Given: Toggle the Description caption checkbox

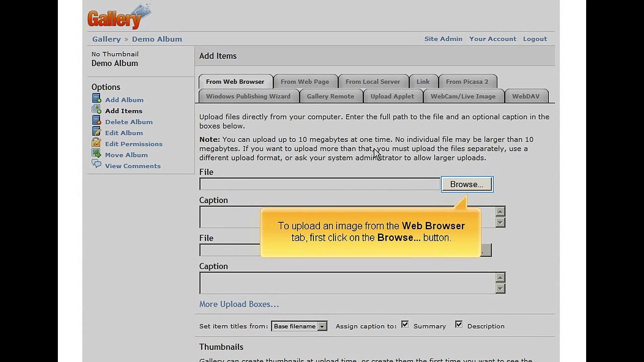Looking at the screenshot, I should tap(459, 325).
